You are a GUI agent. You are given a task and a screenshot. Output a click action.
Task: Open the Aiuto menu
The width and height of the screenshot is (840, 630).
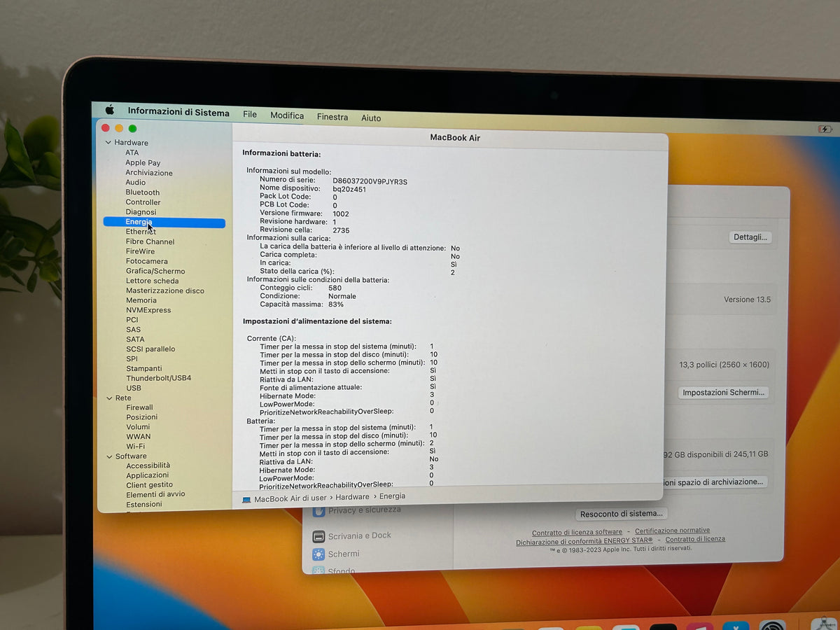371,118
